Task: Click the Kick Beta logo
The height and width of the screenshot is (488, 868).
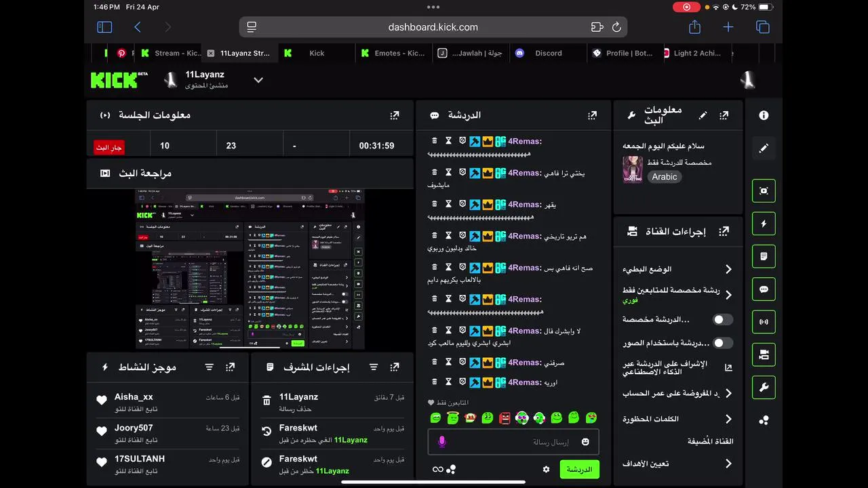Action: (119, 79)
